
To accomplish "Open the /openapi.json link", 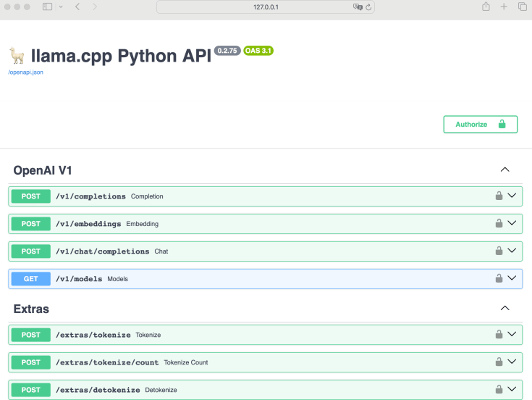I will [26, 72].
